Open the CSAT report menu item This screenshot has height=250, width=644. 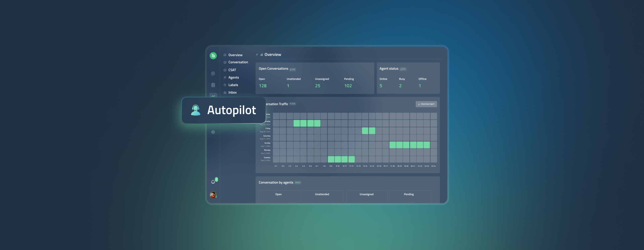(232, 70)
